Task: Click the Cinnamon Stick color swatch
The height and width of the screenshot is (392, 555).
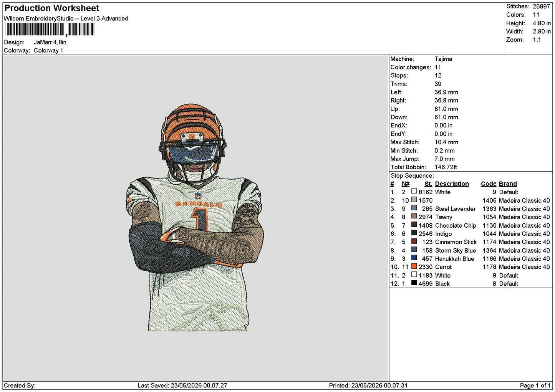Action: (414, 241)
